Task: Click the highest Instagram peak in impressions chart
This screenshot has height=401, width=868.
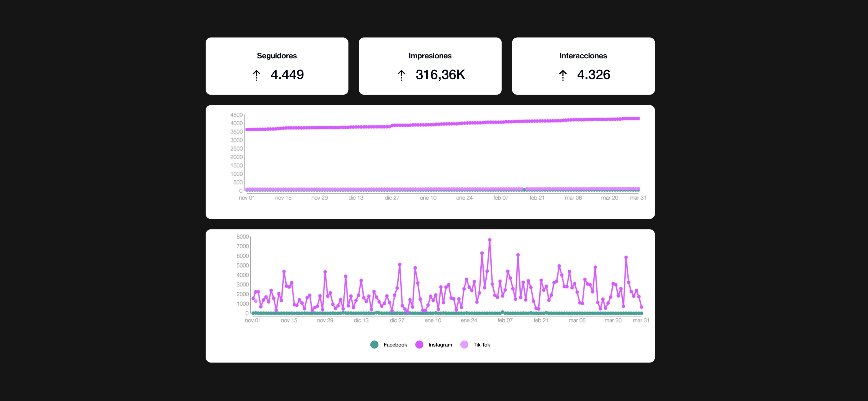Action: pyautogui.click(x=490, y=240)
